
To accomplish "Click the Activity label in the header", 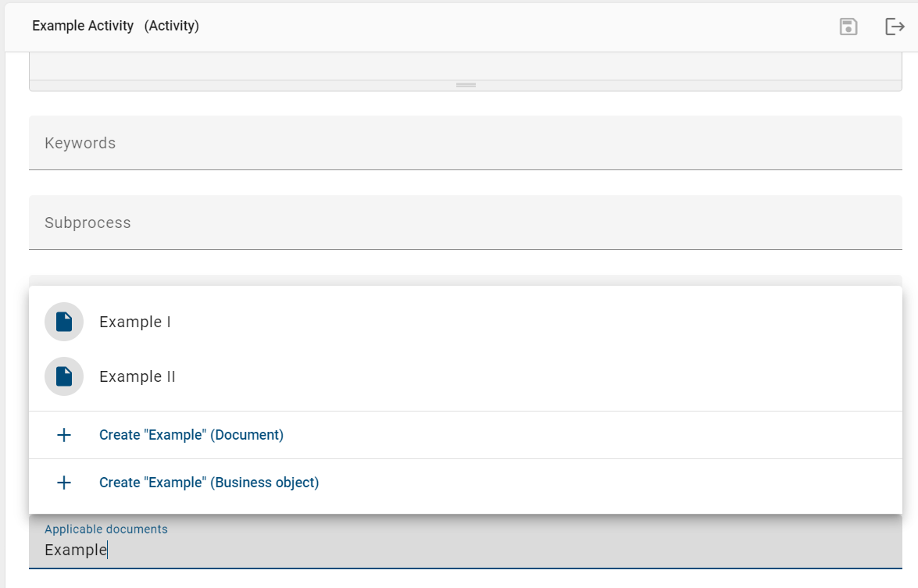I will point(172,26).
